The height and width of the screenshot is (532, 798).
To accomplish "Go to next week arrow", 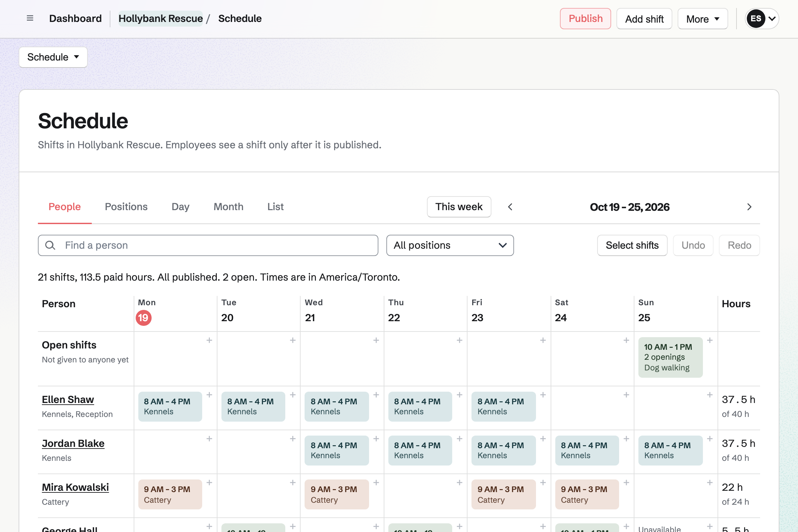I will pos(749,207).
